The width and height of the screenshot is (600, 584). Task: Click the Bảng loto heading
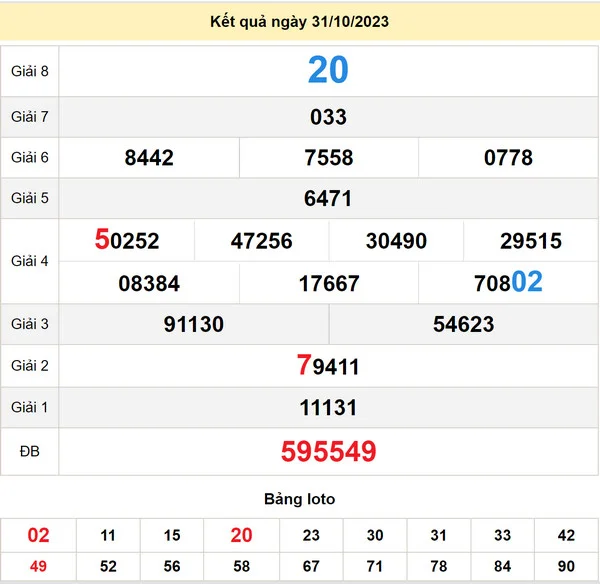pos(299,499)
